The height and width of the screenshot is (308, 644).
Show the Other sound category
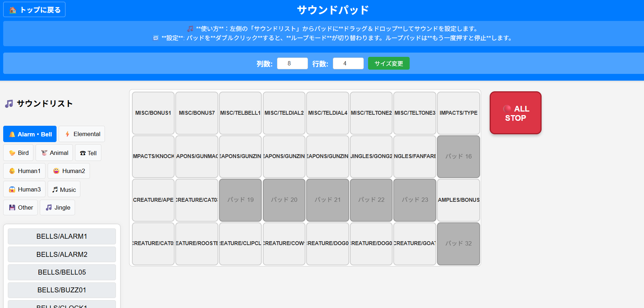[x=21, y=207]
